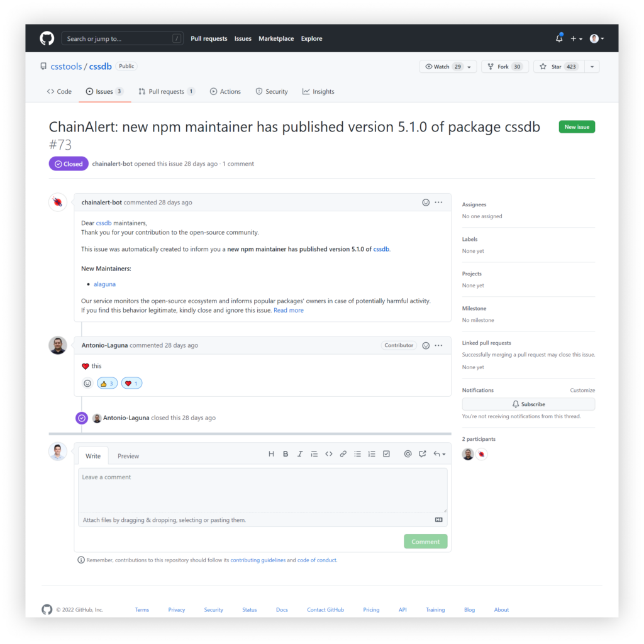Screen dimensions: 644x644
Task: Open the star lists dropdown arrow
Action: click(x=592, y=67)
